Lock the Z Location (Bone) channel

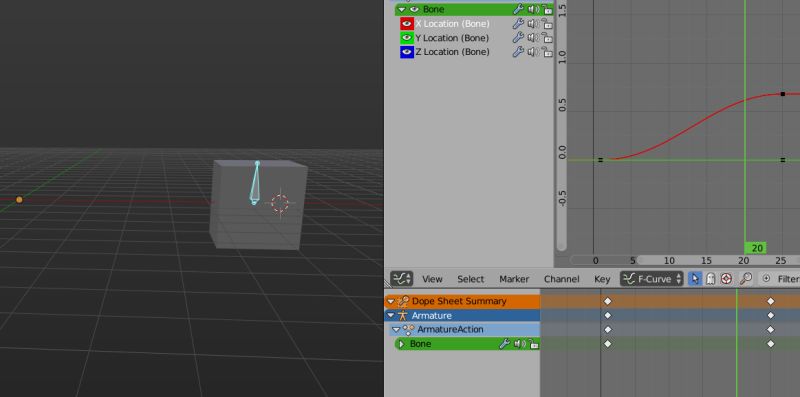pyautogui.click(x=547, y=52)
